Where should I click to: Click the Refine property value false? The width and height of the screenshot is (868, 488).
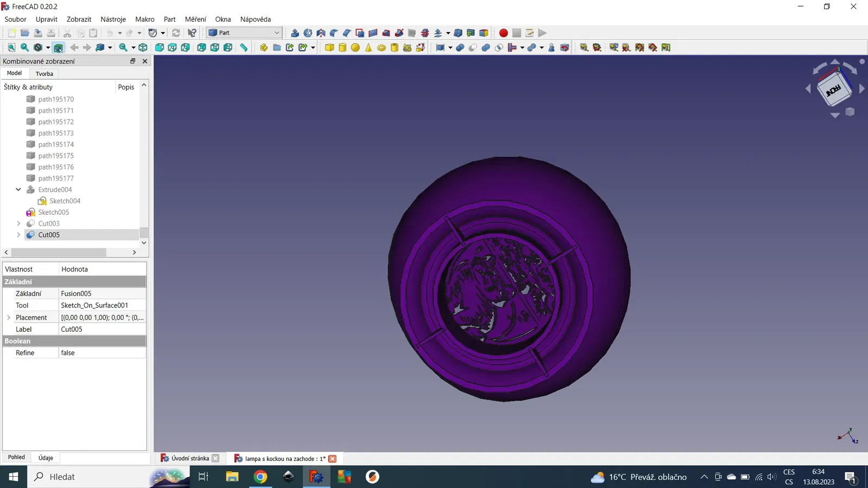point(102,353)
